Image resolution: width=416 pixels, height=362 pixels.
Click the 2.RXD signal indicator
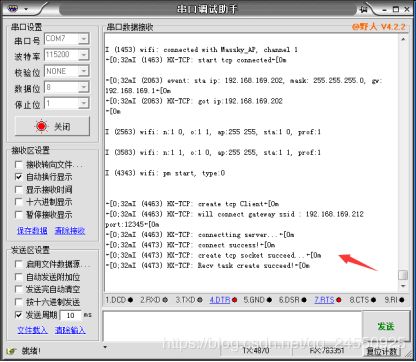[154, 300]
